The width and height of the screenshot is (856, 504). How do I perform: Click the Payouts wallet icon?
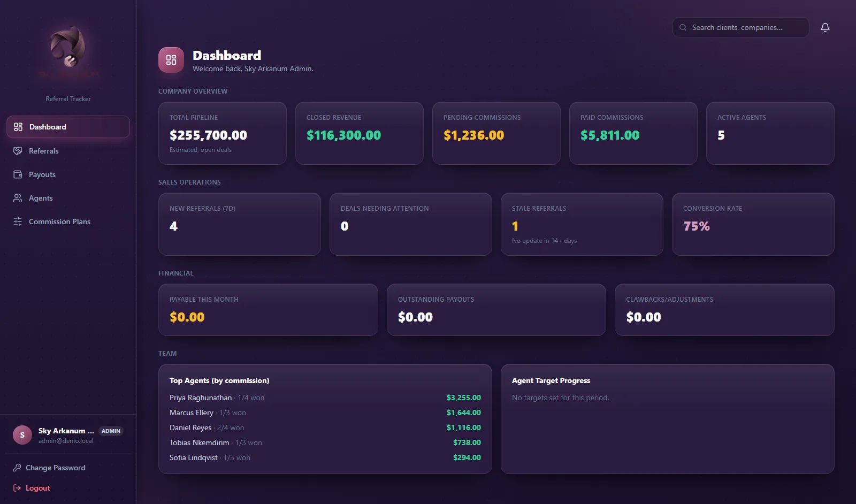(x=18, y=174)
